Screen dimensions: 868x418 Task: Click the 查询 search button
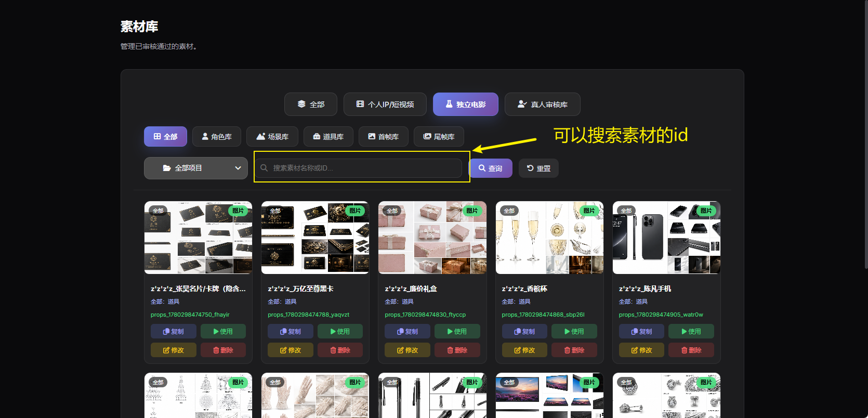491,168
